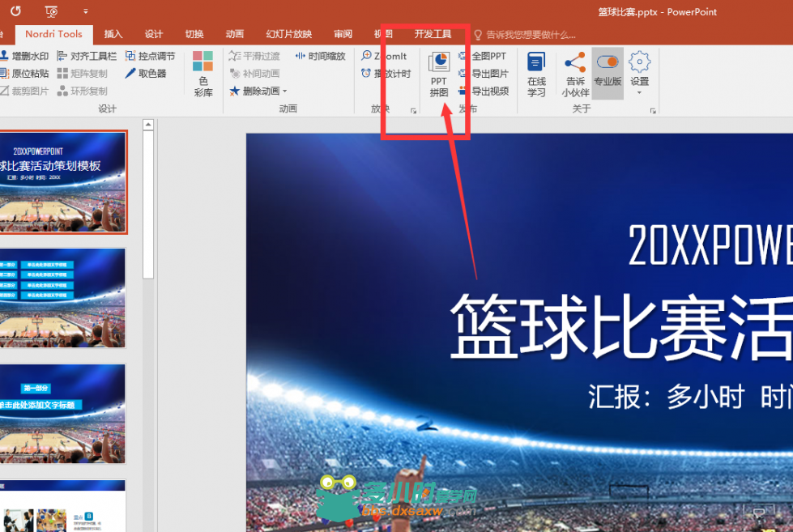Click the 20XXPOWE heading text on slide
The width and height of the screenshot is (793, 532).
pos(710,245)
